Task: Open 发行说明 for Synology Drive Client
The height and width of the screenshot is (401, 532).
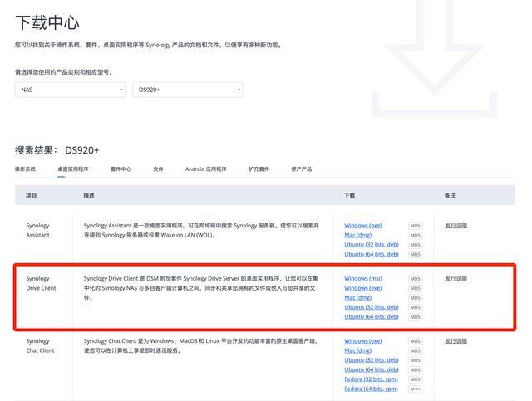Action: [x=456, y=278]
